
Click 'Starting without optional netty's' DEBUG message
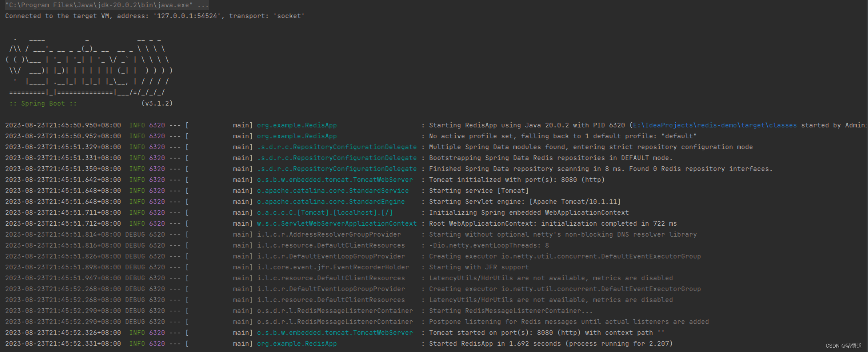click(563, 234)
